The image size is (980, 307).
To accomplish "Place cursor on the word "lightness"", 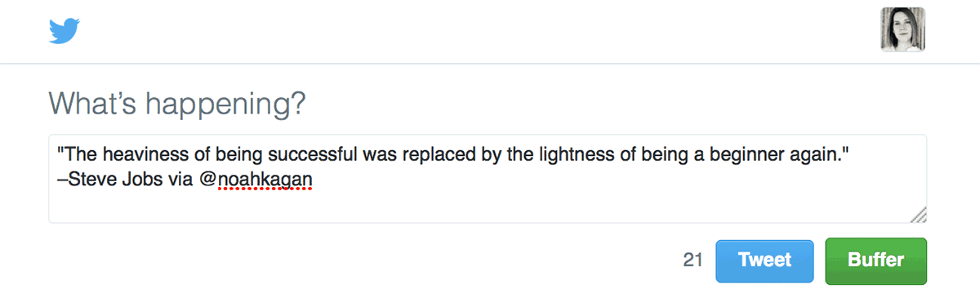I will coord(572,153).
